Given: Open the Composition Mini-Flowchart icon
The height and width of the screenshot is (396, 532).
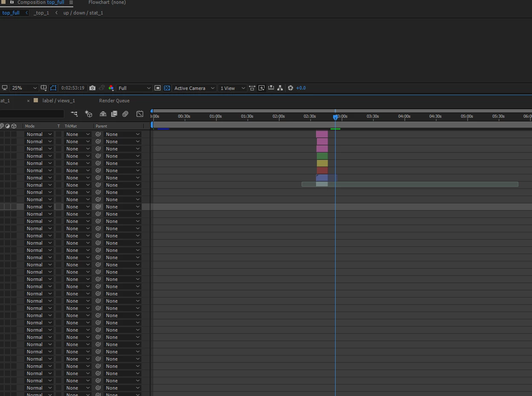Looking at the screenshot, I should pos(75,114).
